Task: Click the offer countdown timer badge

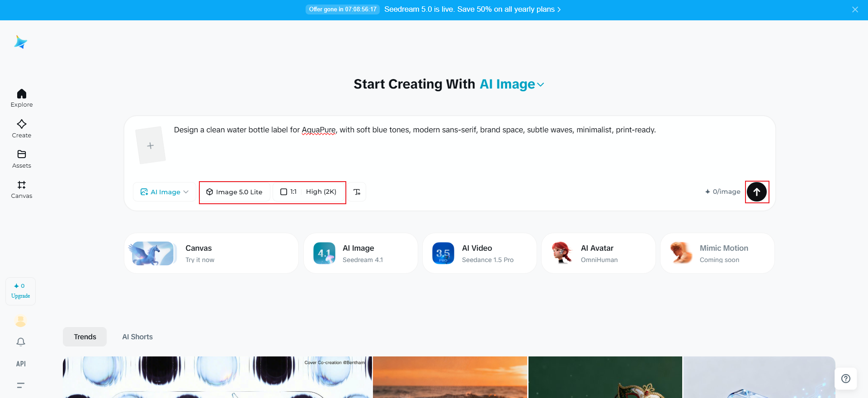Action: 343,9
